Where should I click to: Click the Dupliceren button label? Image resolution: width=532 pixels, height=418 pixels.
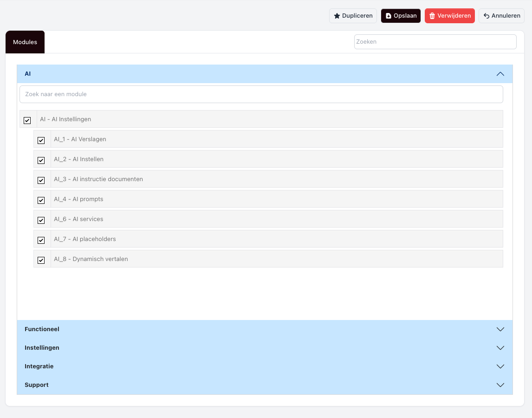pyautogui.click(x=357, y=16)
